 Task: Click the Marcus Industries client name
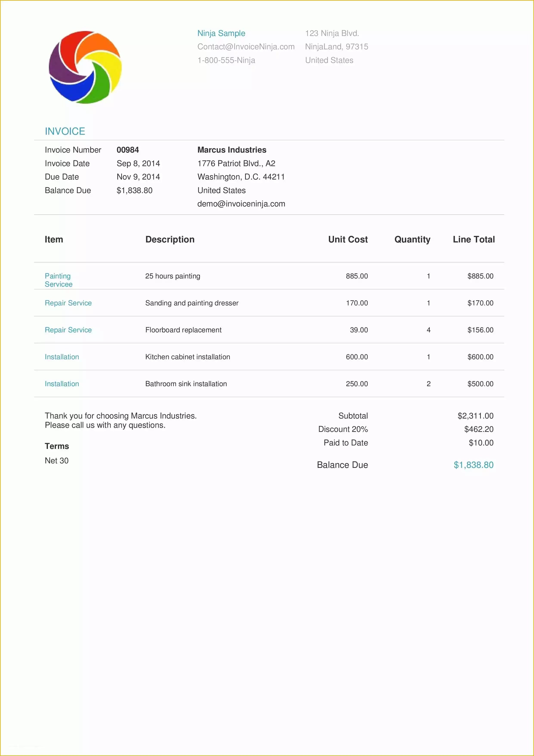[x=232, y=150]
